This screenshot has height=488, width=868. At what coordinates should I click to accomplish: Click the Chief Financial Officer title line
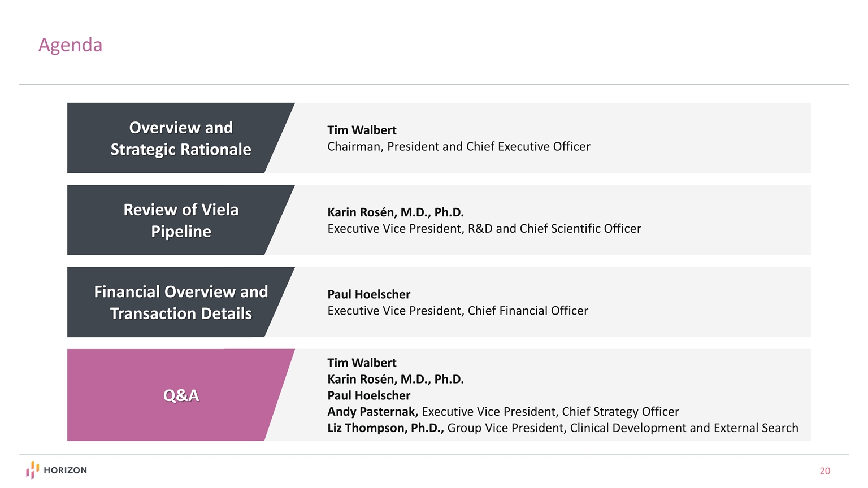tap(457, 311)
